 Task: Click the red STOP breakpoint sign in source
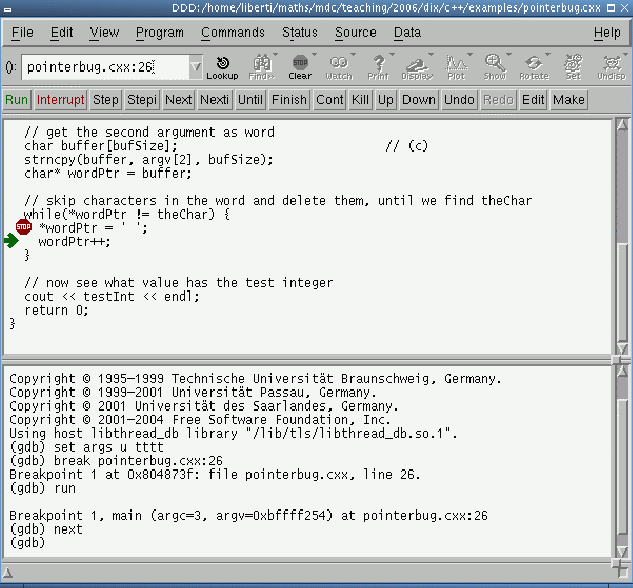(23, 227)
